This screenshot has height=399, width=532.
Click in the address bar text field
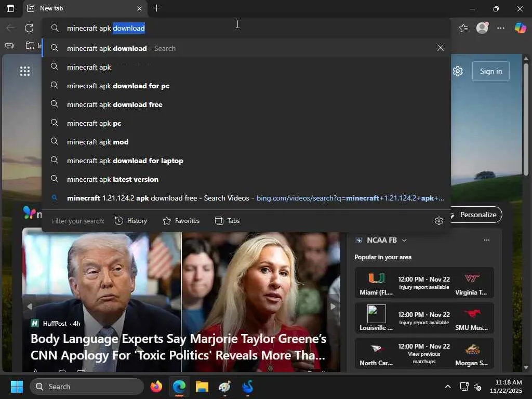click(246, 28)
